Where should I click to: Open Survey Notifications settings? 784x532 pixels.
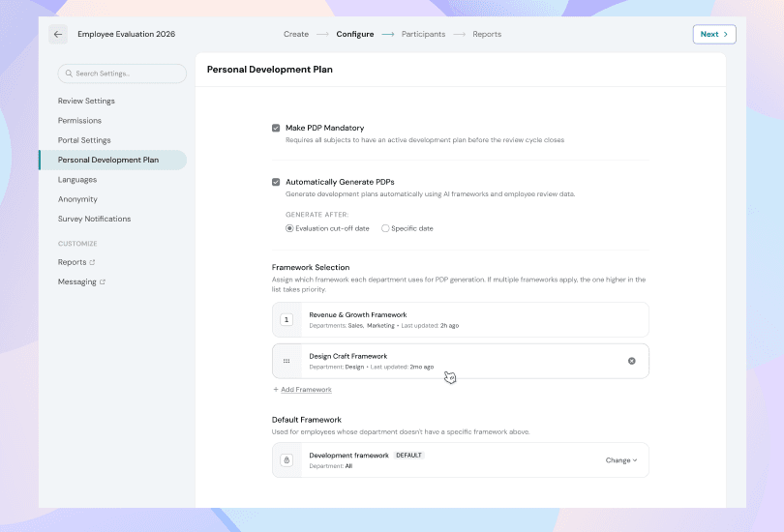94,219
